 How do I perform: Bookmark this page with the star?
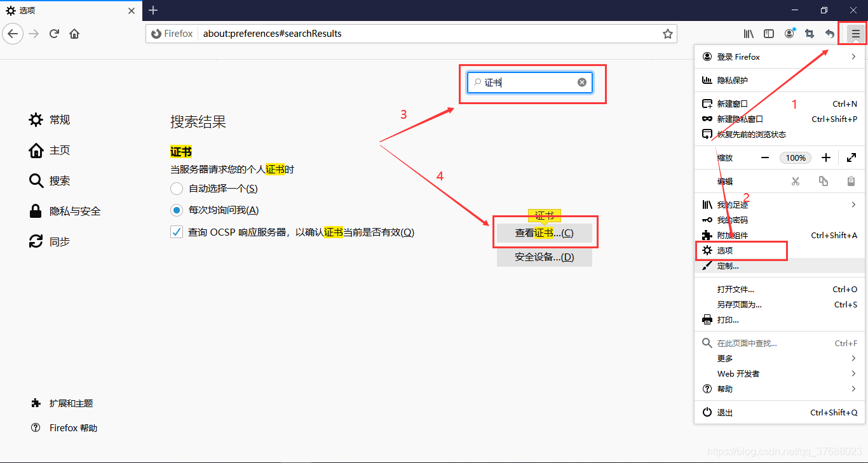pos(668,34)
